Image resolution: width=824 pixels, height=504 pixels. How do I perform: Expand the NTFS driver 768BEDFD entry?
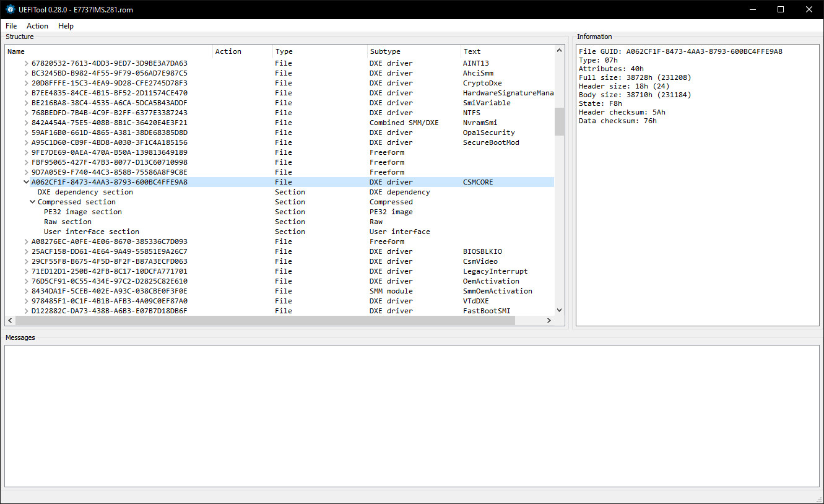[x=26, y=113]
